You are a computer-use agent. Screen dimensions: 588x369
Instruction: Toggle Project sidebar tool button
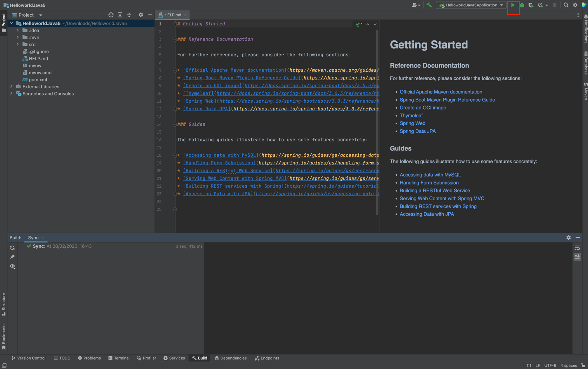[4, 22]
